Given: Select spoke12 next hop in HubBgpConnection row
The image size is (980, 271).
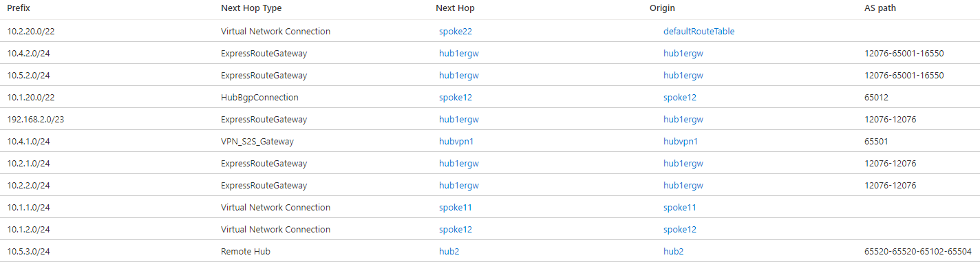Looking at the screenshot, I should click(456, 97).
